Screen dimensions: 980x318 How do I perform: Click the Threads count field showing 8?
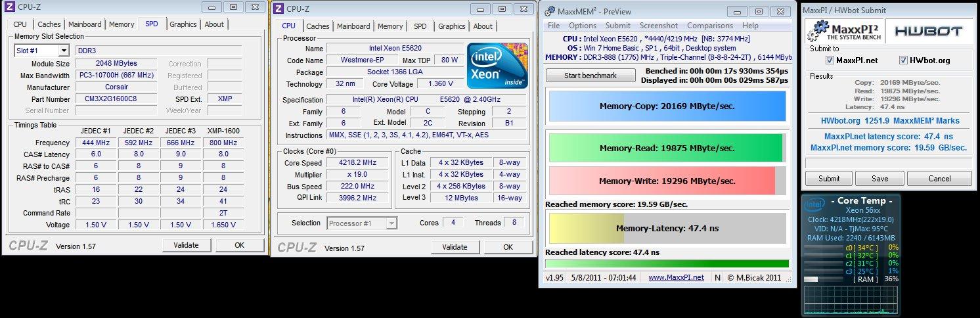click(x=515, y=223)
